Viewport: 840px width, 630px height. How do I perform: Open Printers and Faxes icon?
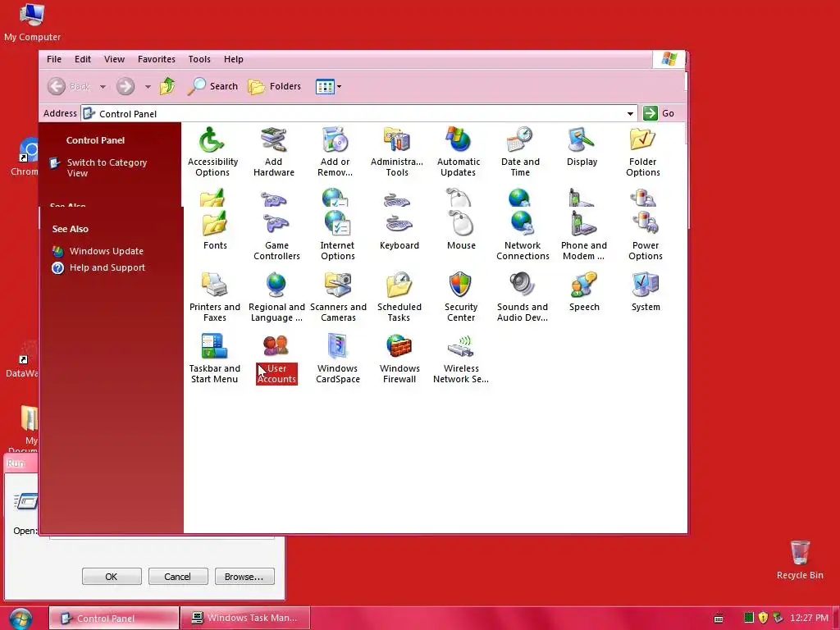pos(215,297)
